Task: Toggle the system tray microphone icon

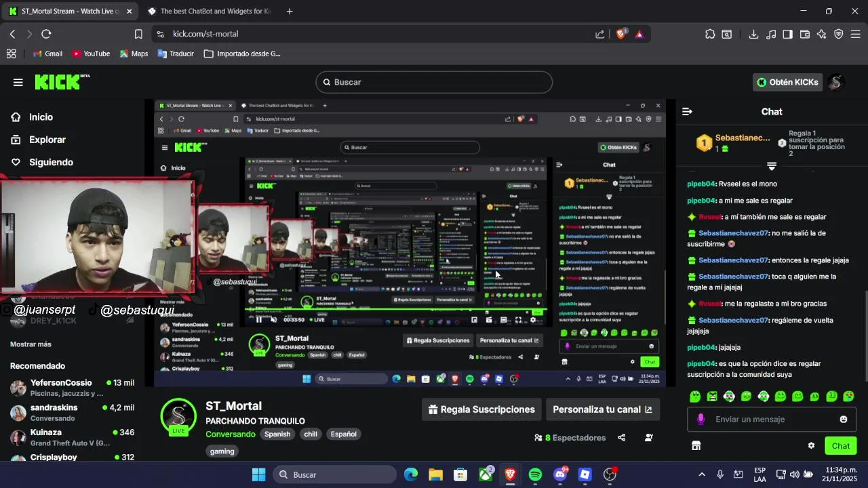Action: coord(720,474)
